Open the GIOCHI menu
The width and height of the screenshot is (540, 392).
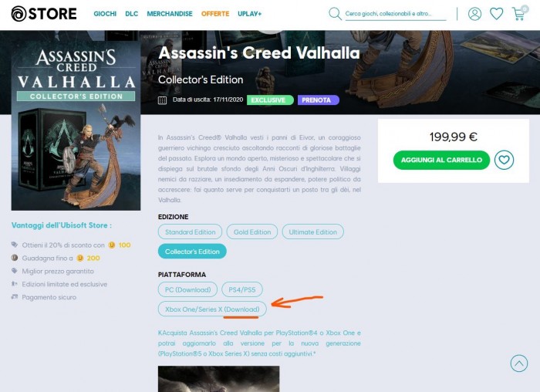point(105,14)
